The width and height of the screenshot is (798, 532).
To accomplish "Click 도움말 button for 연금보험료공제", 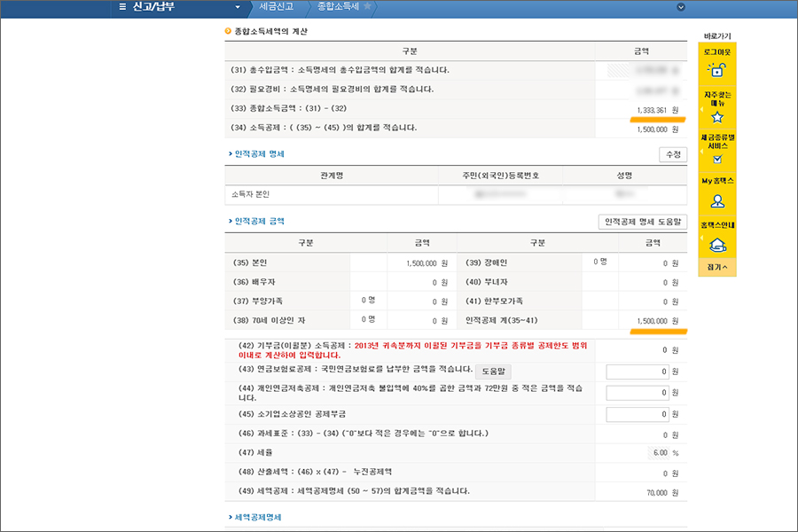I will (x=493, y=372).
